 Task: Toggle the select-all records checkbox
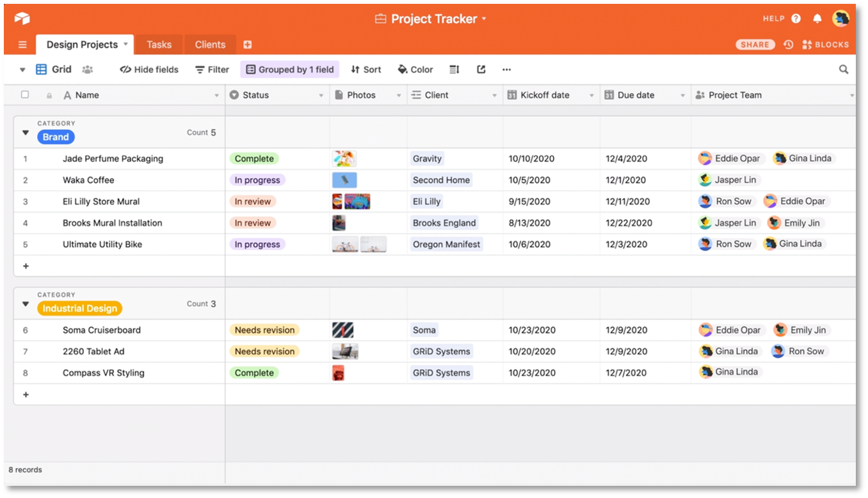(24, 94)
